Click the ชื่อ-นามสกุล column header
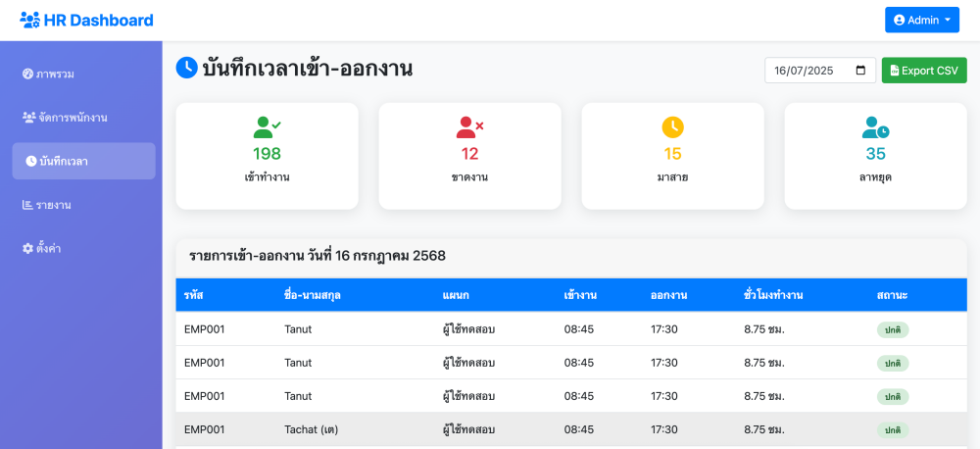The width and height of the screenshot is (980, 449). (312, 295)
